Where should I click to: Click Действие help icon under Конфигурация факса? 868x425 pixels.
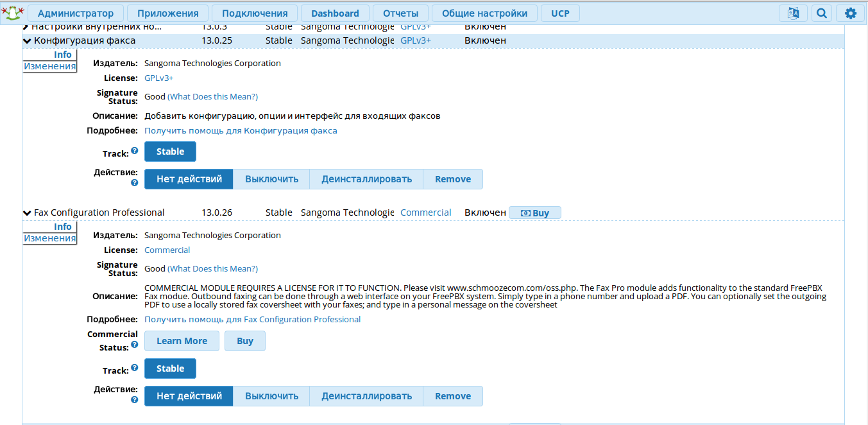[x=135, y=182]
